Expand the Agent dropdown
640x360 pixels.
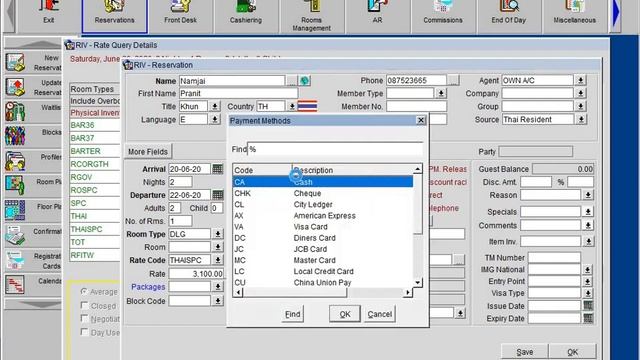580,80
